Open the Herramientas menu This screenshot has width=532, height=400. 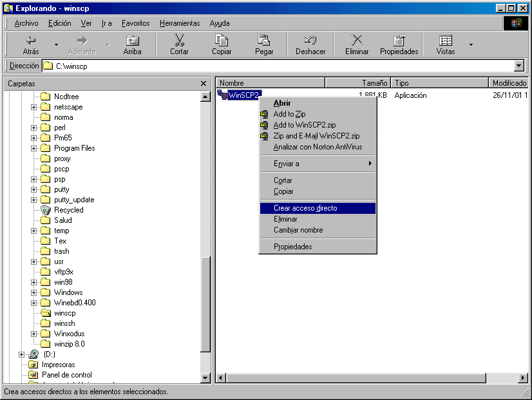180,23
